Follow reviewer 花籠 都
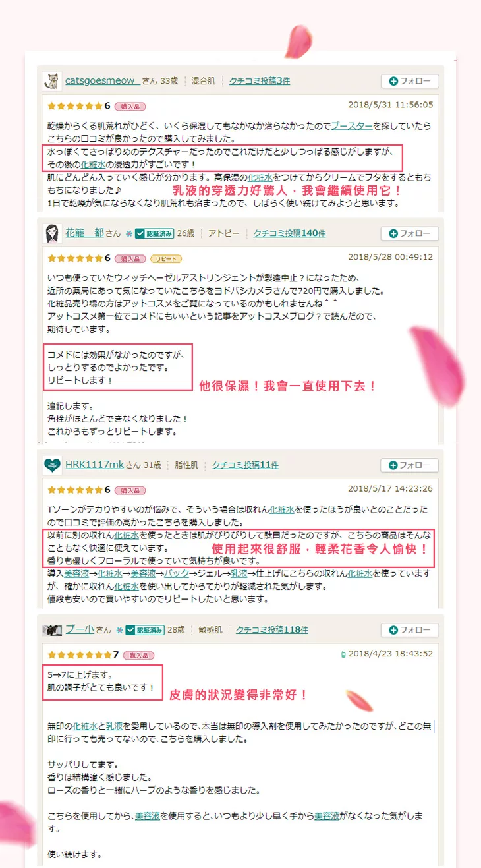Viewport: 481px width, 868px height. click(x=410, y=233)
